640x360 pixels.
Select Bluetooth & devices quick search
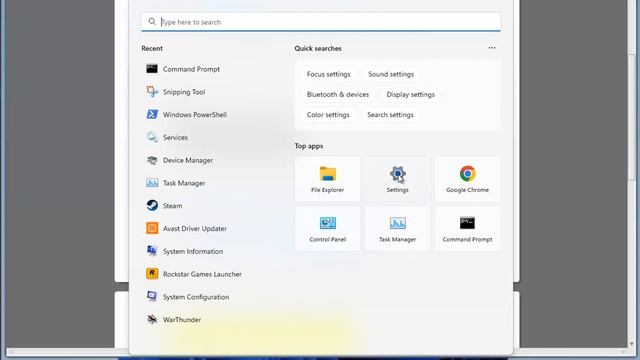[338, 95]
